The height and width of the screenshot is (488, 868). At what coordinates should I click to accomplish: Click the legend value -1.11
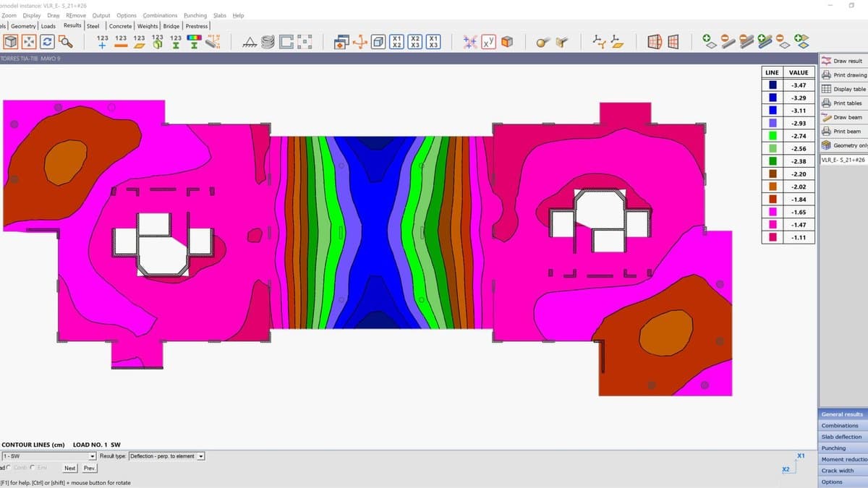(799, 237)
